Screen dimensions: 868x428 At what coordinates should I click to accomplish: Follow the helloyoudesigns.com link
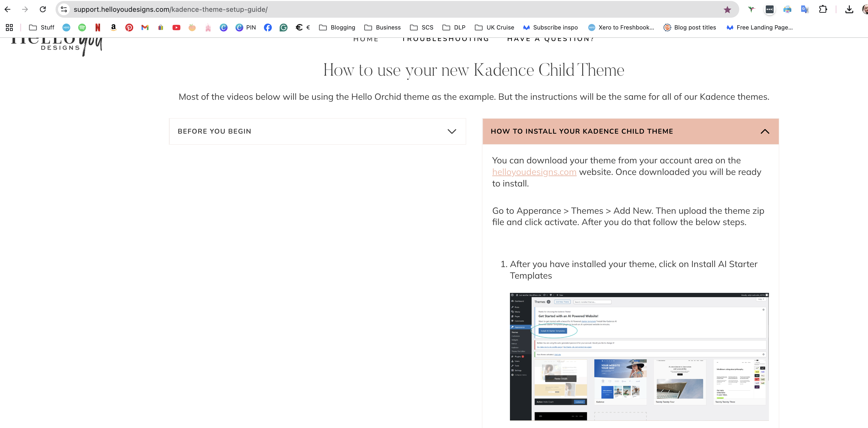point(534,172)
